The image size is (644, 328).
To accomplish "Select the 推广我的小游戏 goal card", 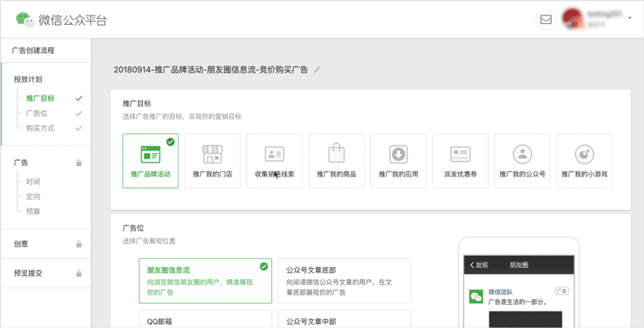I will 585,161.
